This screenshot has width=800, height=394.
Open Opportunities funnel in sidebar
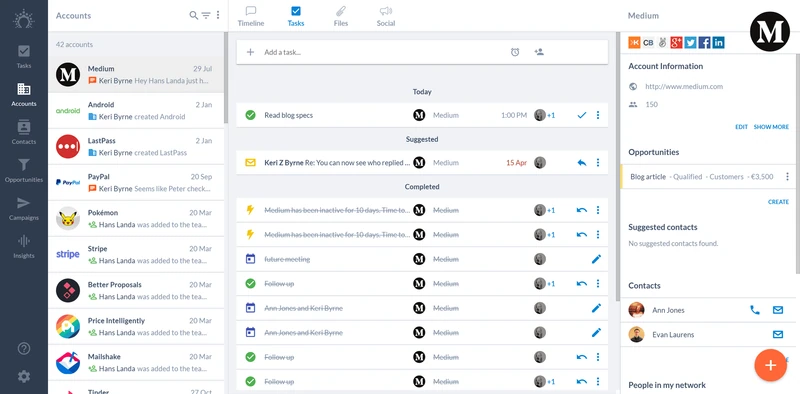pos(23,170)
